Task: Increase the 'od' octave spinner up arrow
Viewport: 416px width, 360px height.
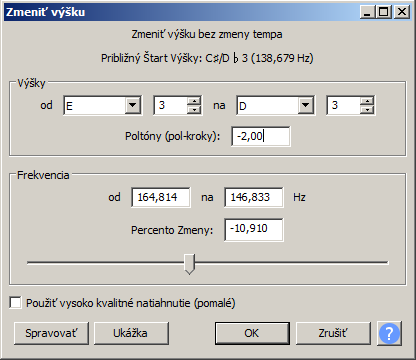Action: pyautogui.click(x=194, y=101)
